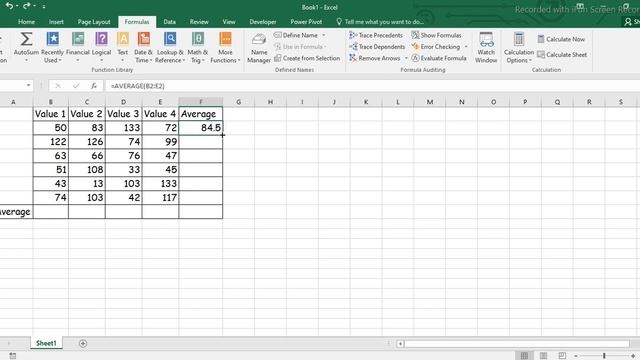Switch to the Data tab

[169, 22]
